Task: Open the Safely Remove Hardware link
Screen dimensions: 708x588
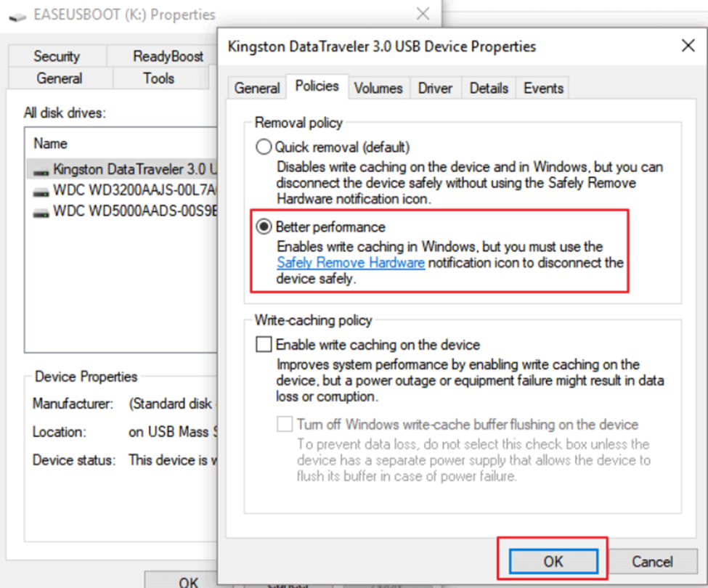Action: click(351, 263)
